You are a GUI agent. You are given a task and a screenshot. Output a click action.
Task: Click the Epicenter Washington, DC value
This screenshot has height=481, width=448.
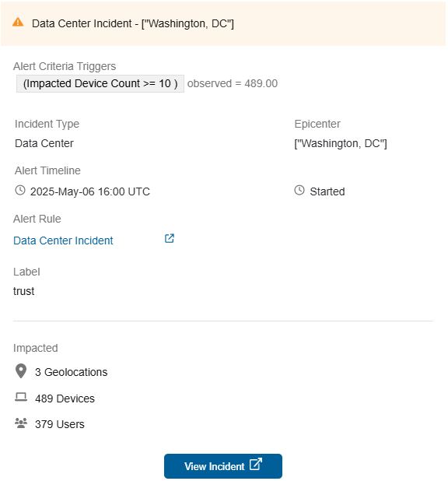(x=341, y=143)
